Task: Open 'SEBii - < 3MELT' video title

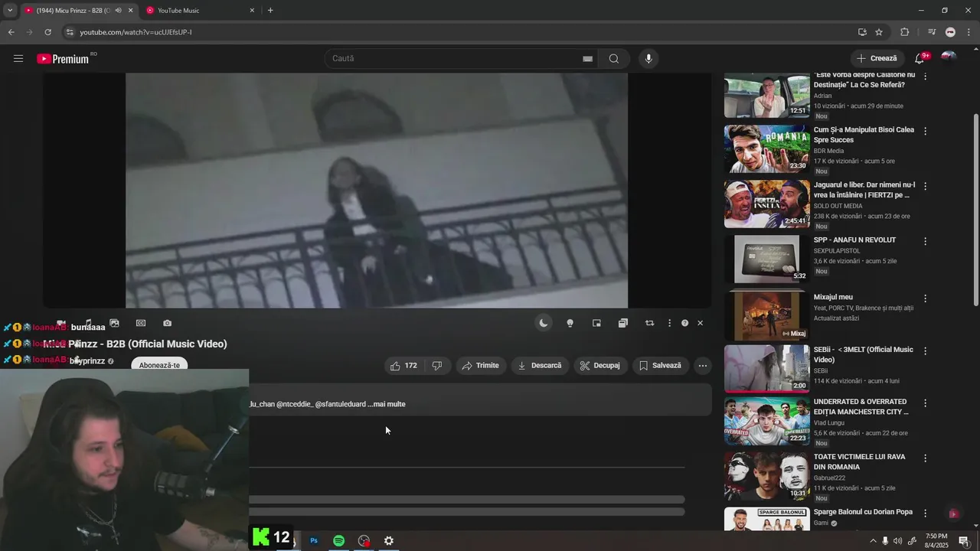Action: point(863,354)
